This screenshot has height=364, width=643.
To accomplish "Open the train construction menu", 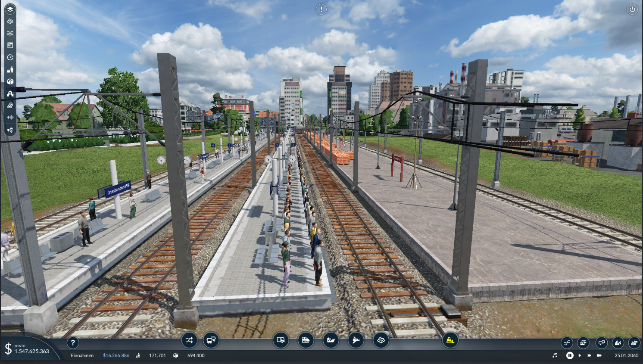I will click(306, 340).
